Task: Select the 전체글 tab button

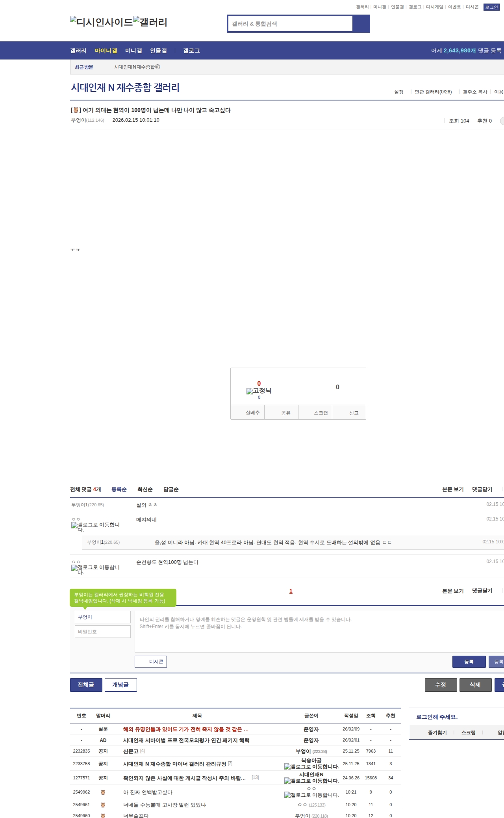Action: pos(86,685)
